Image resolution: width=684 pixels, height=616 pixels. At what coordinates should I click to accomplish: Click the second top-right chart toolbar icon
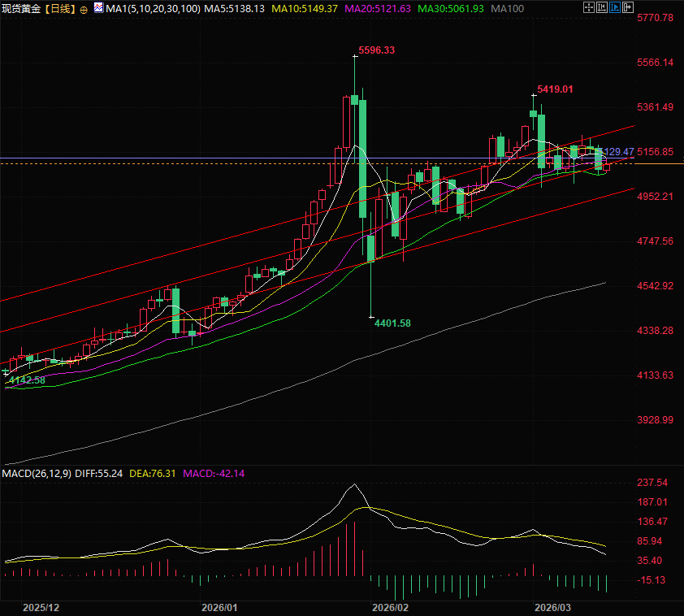[x=602, y=8]
